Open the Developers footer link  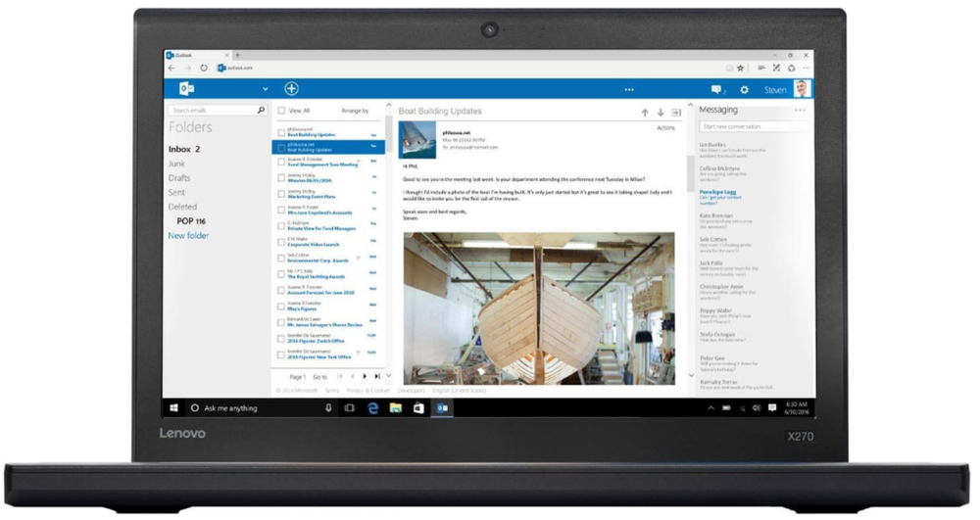point(412,391)
